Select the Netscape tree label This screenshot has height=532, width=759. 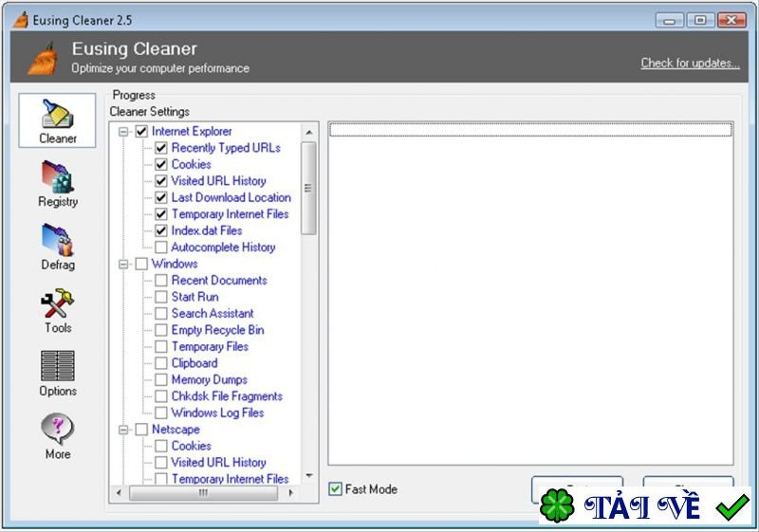tap(176, 430)
